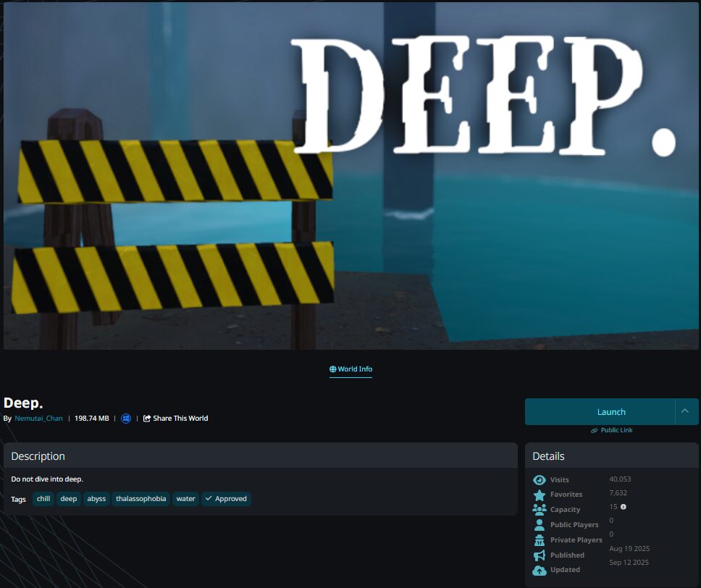The height and width of the screenshot is (588, 701).
Task: Click the Public Players person icon
Action: point(540,525)
